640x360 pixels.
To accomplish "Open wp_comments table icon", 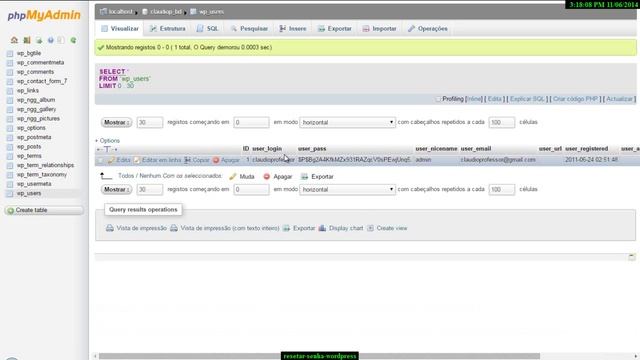I will [x=10, y=72].
